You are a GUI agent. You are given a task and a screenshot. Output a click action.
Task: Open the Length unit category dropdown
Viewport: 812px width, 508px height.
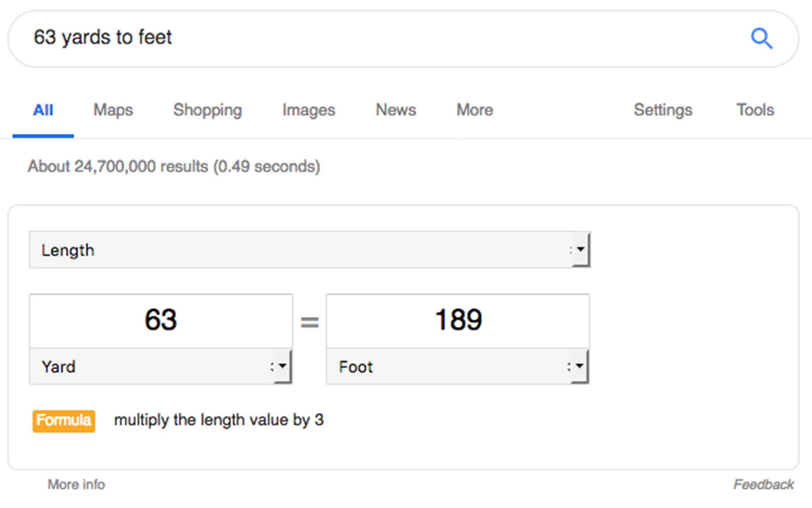(x=310, y=250)
